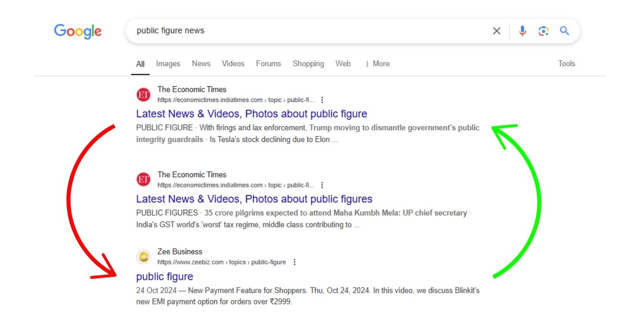
Task: Open options menu for second Economic Times result
Action: pyautogui.click(x=322, y=185)
